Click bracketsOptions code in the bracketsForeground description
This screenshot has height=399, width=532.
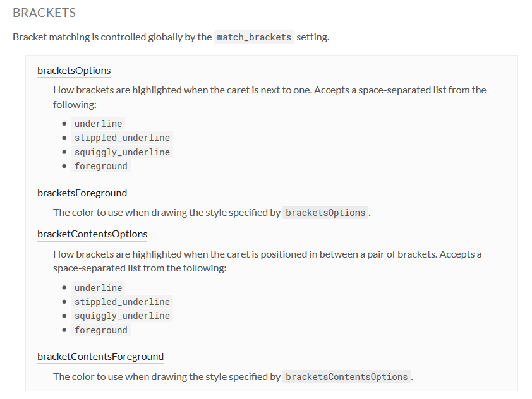325,213
